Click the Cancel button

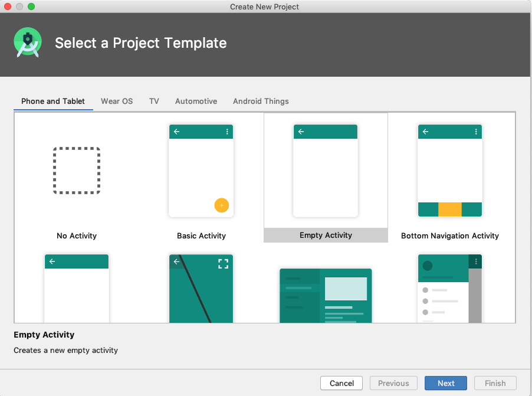click(x=341, y=383)
